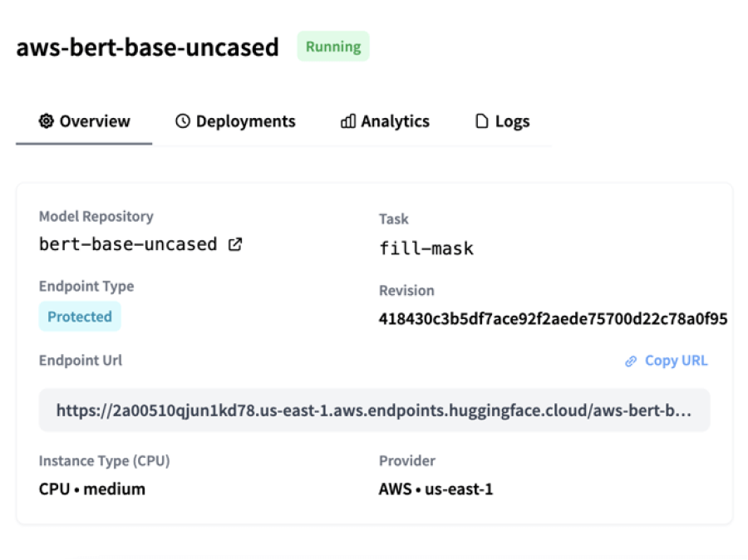Click the chain link icon beside Copy URL
The height and width of the screenshot is (560, 748).
(631, 361)
